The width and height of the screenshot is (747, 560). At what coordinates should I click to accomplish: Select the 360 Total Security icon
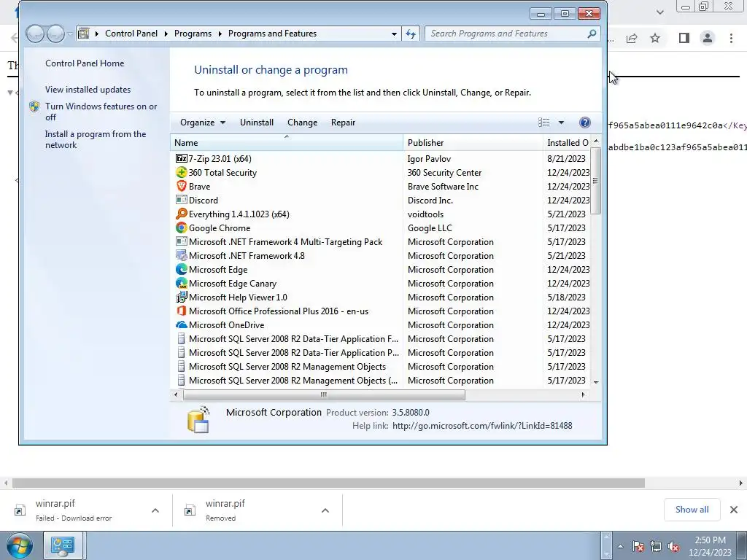tap(181, 172)
